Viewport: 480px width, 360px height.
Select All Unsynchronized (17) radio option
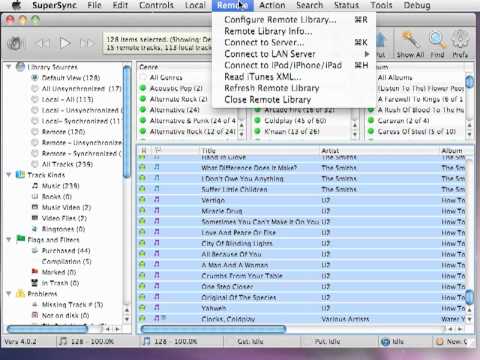pos(35,89)
